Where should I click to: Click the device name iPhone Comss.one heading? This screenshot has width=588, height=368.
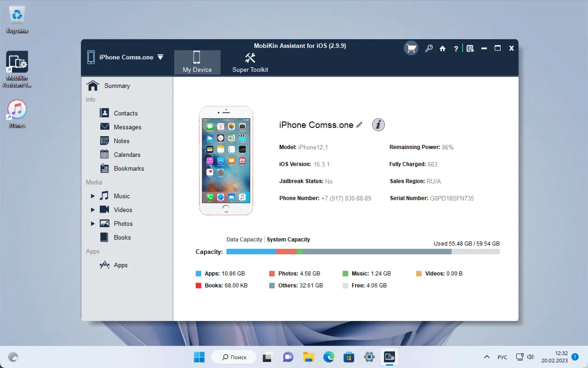tap(317, 125)
